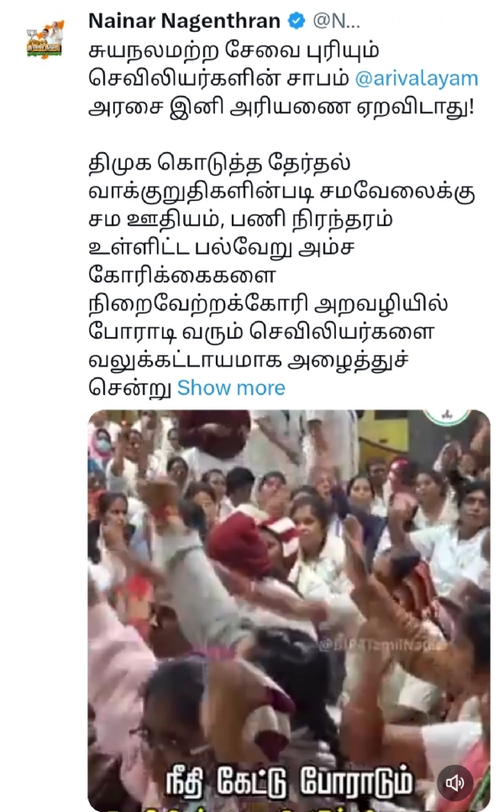The height and width of the screenshot is (812, 504).
Task: Click the circular logo in video's top corner
Action: click(x=446, y=417)
